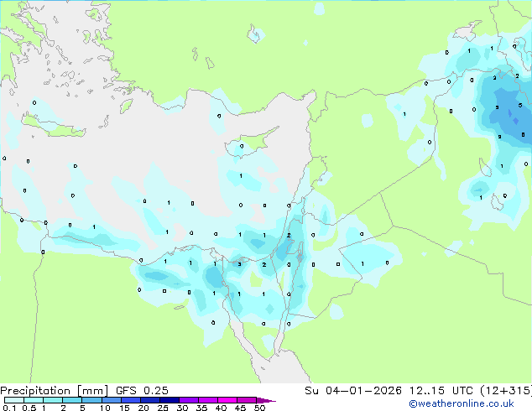This screenshot has width=532, height=411.
Task: Click the 45–50 mm legend color swatch
Action: pyautogui.click(x=247, y=400)
